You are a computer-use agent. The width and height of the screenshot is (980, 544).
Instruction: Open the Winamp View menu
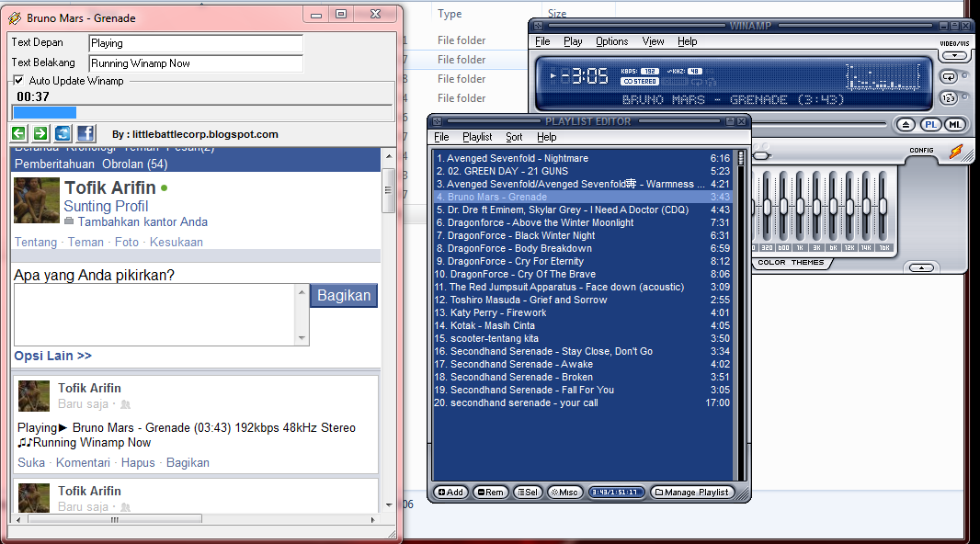[x=653, y=41]
